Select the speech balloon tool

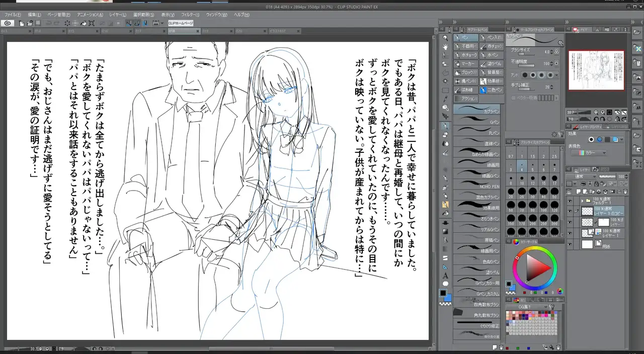coord(445,284)
